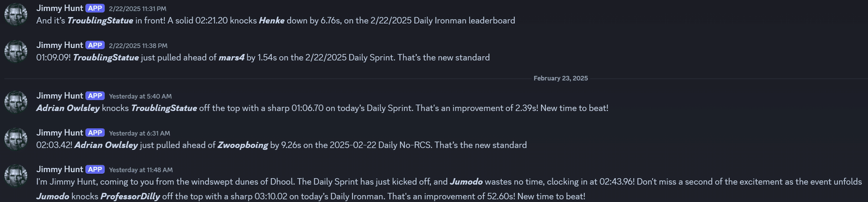Click APP badge on the 6:31 AM message

tap(95, 132)
